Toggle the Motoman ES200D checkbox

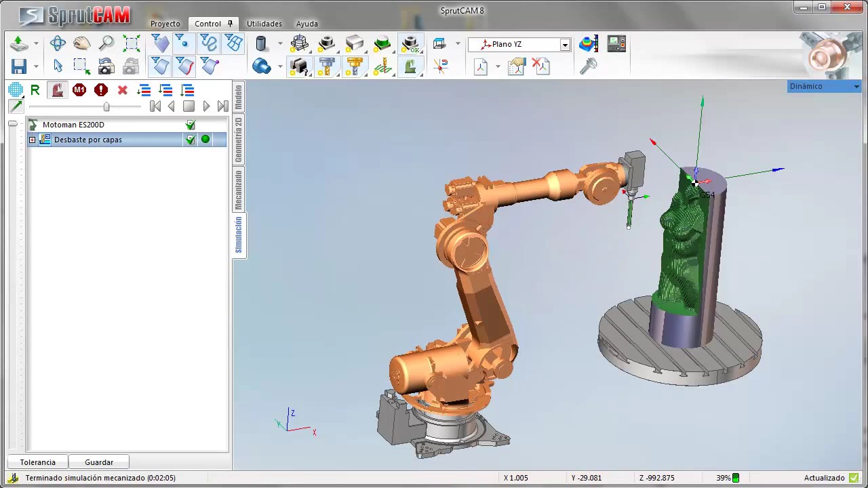tap(191, 125)
